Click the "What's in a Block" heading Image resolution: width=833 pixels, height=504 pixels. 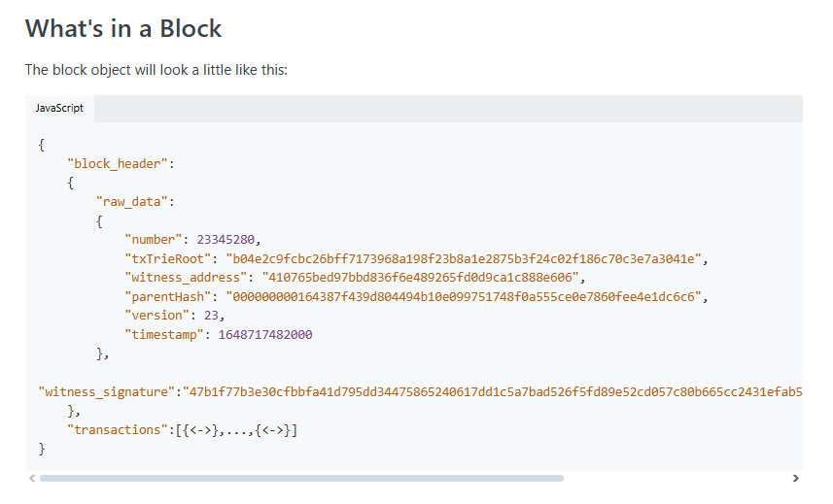pos(123,28)
